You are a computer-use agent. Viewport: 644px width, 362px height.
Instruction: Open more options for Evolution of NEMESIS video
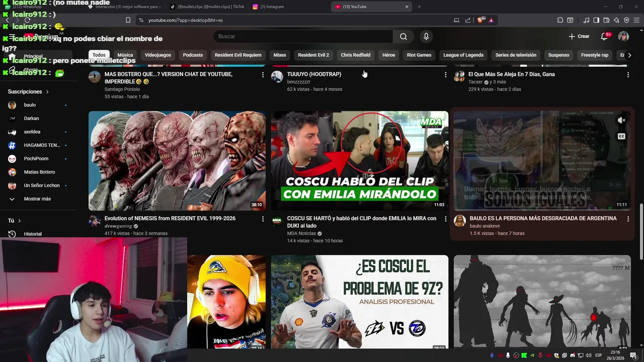pyautogui.click(x=263, y=219)
